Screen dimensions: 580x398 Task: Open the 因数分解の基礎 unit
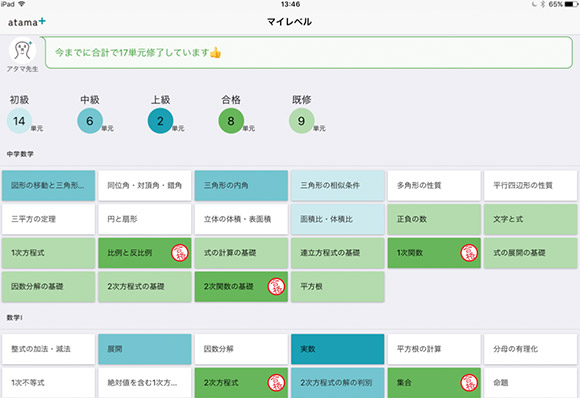(x=48, y=287)
